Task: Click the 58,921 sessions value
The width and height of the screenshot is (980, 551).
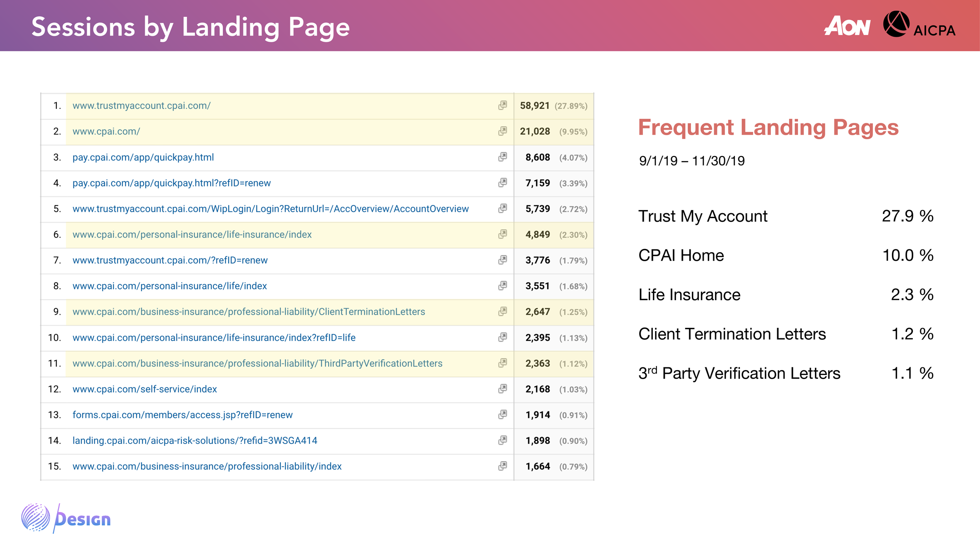Action: (x=534, y=106)
